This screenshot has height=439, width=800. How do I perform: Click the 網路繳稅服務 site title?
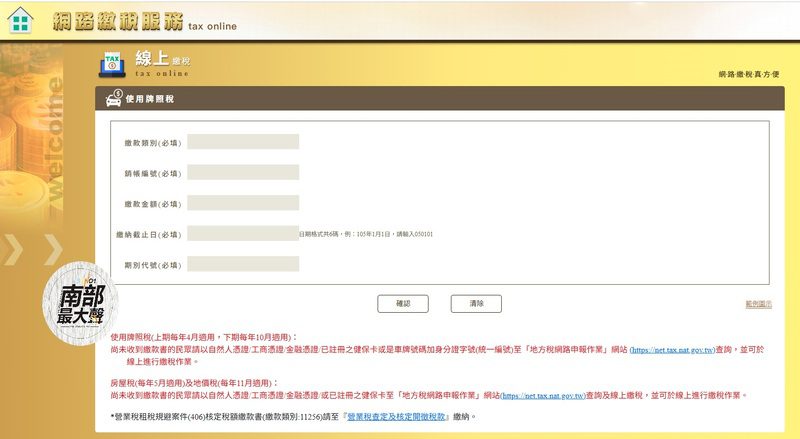(x=117, y=21)
